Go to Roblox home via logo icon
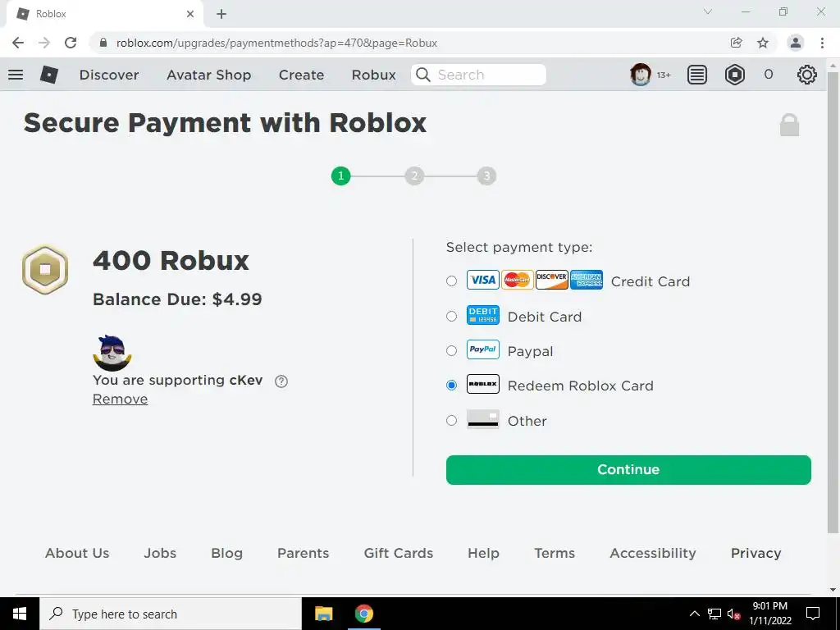Image resolution: width=840 pixels, height=630 pixels. coord(49,75)
